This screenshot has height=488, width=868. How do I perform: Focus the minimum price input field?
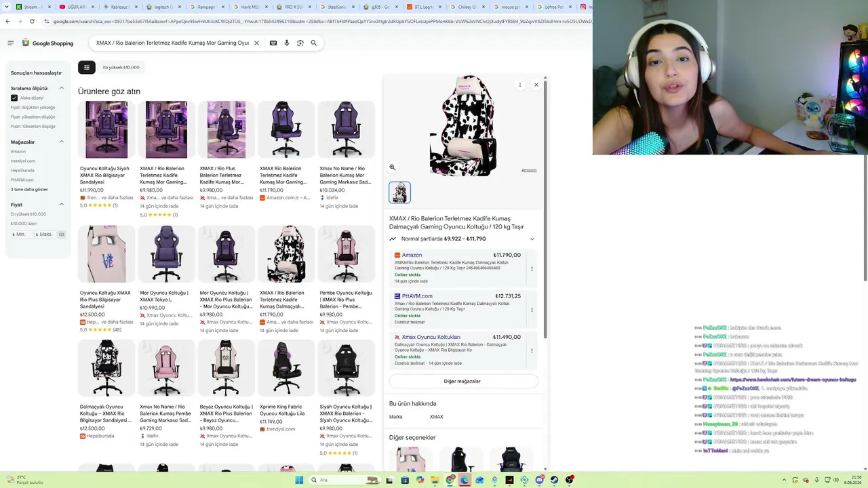[x=22, y=235]
